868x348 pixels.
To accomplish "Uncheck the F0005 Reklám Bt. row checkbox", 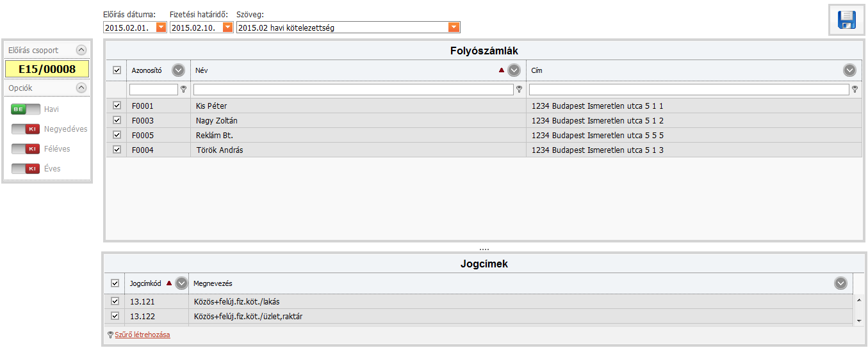I will point(117,135).
